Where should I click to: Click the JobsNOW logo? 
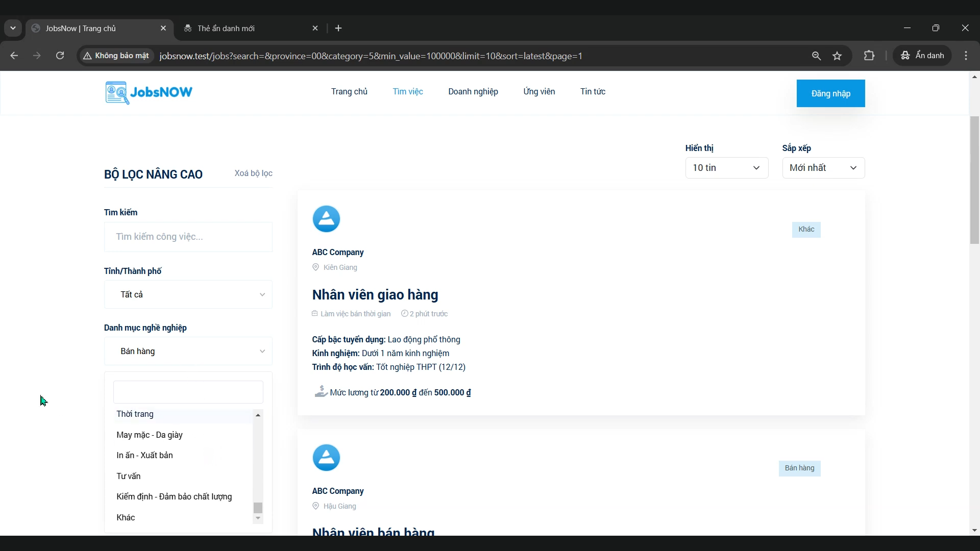point(149,92)
